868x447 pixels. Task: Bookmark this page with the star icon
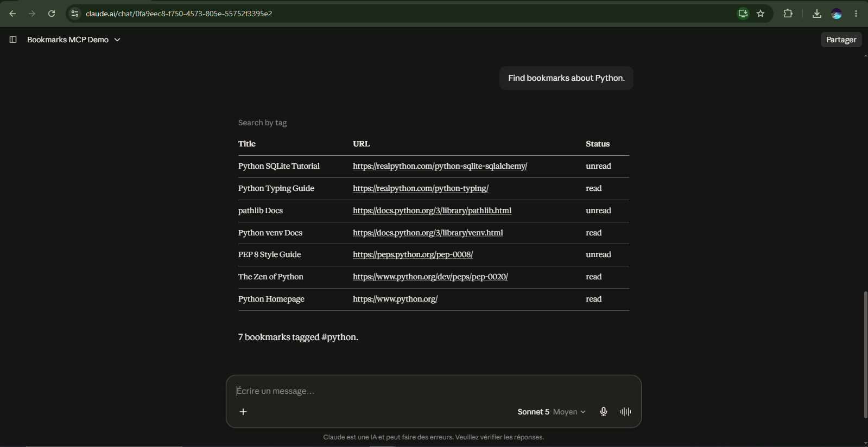click(761, 14)
